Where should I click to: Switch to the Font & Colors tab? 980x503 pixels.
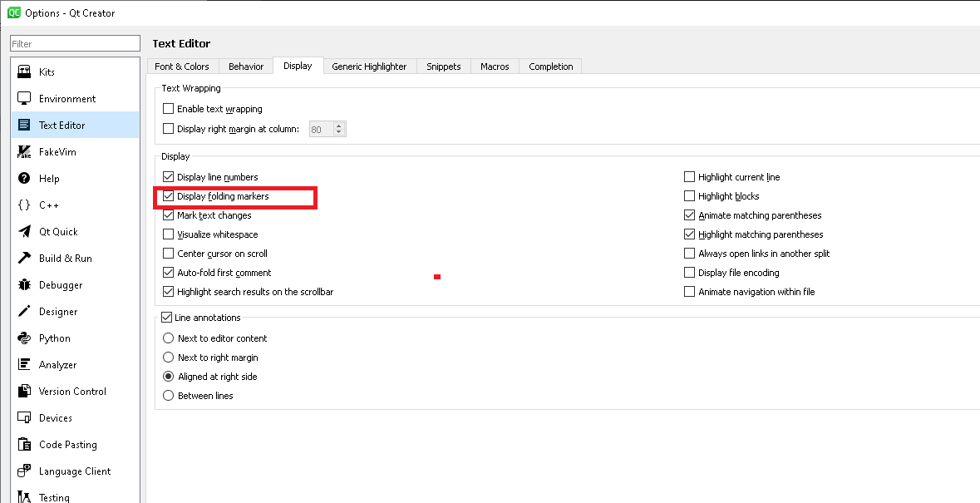182,67
